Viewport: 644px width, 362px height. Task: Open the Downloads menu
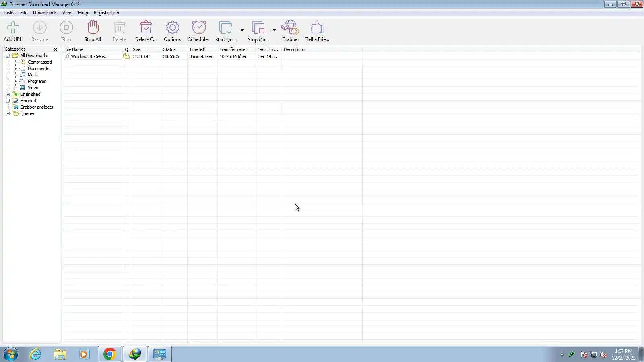[x=45, y=13]
